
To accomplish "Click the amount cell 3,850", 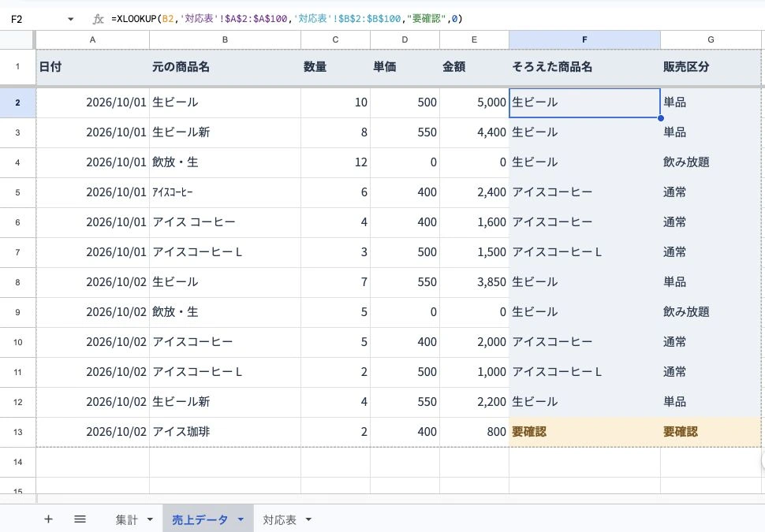I will click(x=474, y=282).
